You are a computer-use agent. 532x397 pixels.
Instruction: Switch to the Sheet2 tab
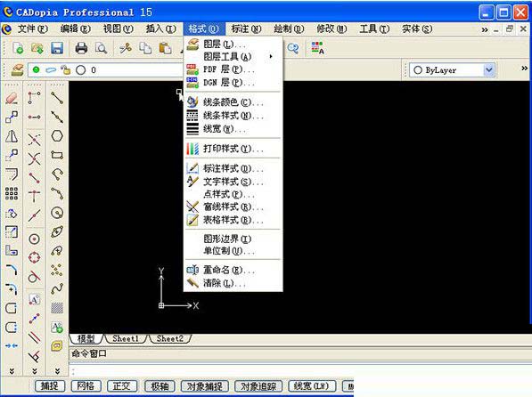tap(169, 338)
